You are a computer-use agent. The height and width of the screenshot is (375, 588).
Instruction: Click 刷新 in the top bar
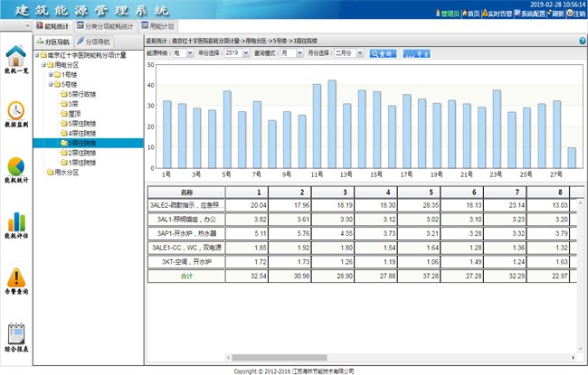point(555,14)
